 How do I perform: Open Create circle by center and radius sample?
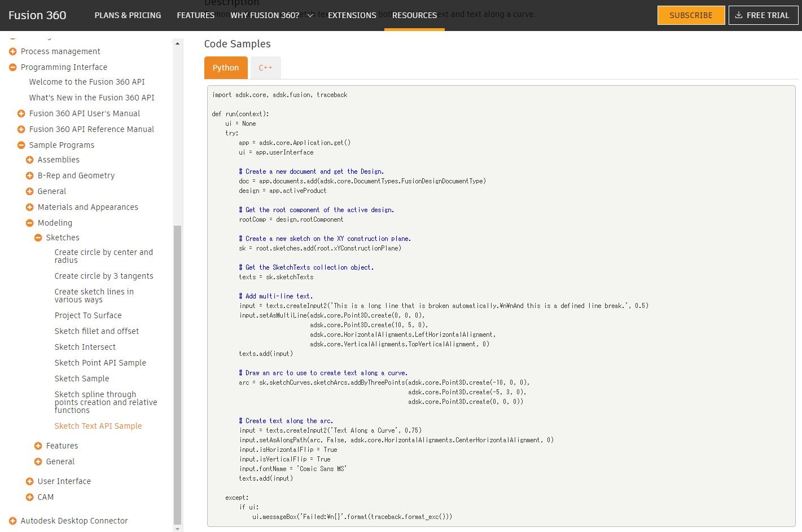click(x=104, y=256)
